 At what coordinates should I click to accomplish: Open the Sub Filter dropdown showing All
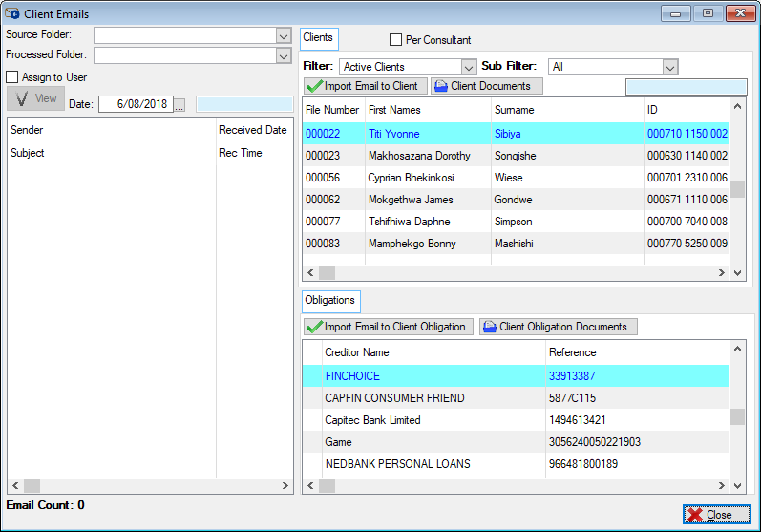(x=669, y=67)
